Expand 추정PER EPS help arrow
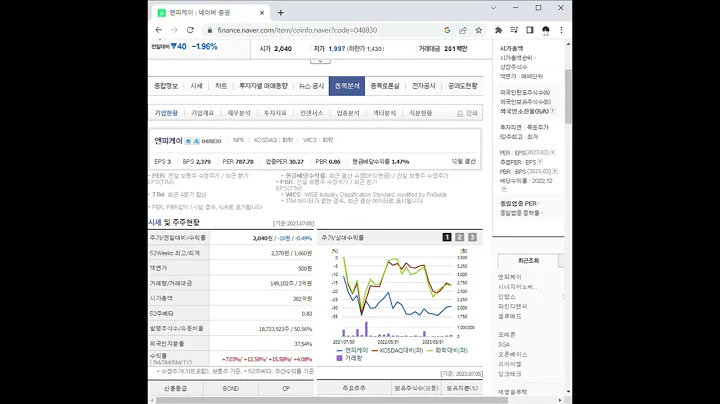The height and width of the screenshot is (404, 720). [x=540, y=162]
